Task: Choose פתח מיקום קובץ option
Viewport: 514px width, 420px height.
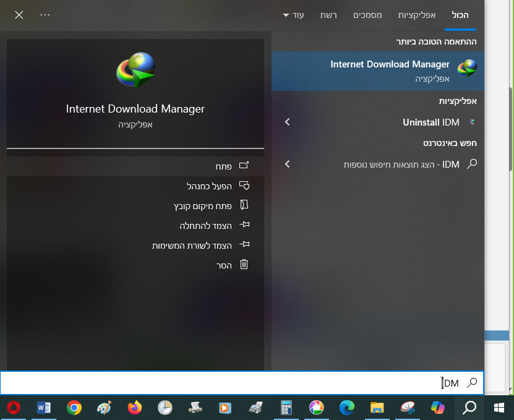Action: point(135,205)
